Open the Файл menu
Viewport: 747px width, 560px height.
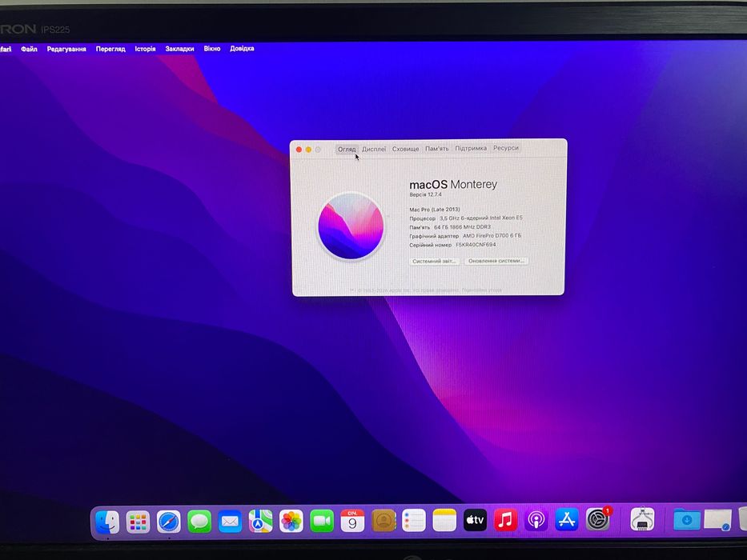point(29,49)
